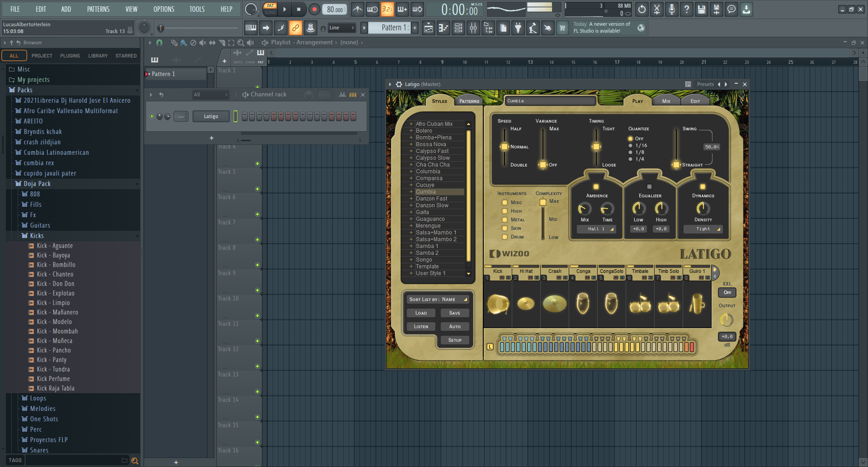Click the Latigo channel button in rack
This screenshot has height=467, width=868.
tap(211, 117)
